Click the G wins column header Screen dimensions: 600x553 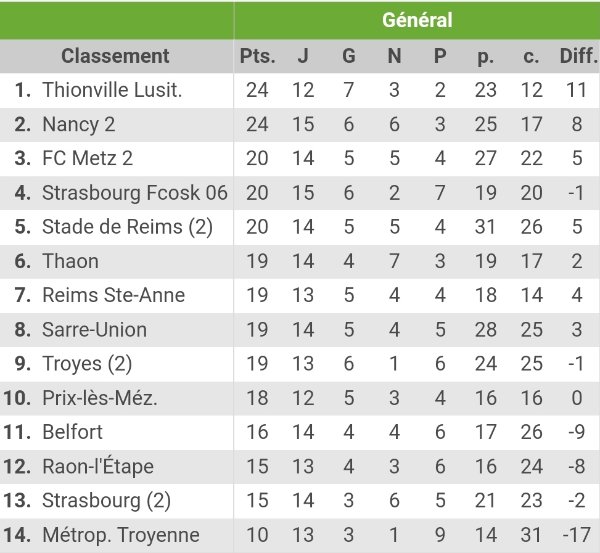click(x=349, y=56)
